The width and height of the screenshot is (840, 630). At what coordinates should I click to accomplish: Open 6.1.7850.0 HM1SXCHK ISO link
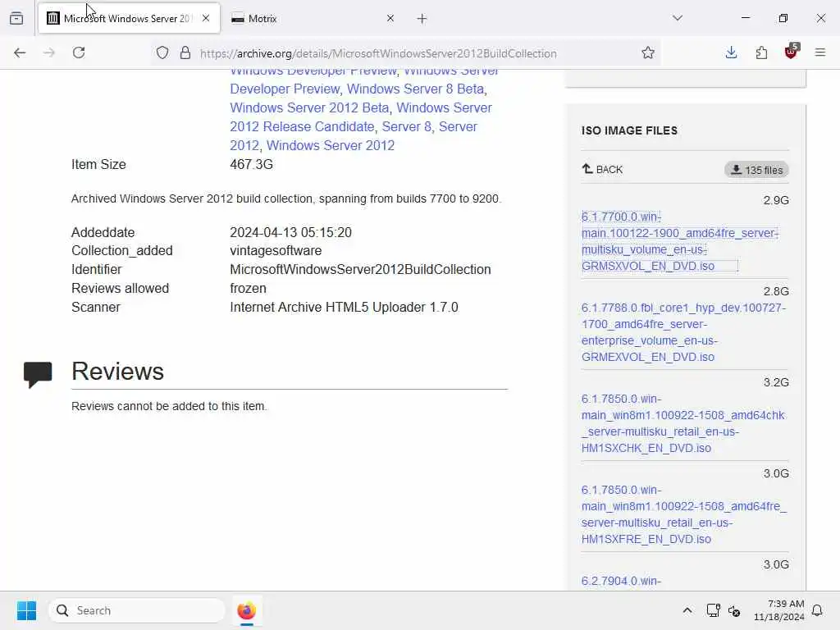(683, 423)
